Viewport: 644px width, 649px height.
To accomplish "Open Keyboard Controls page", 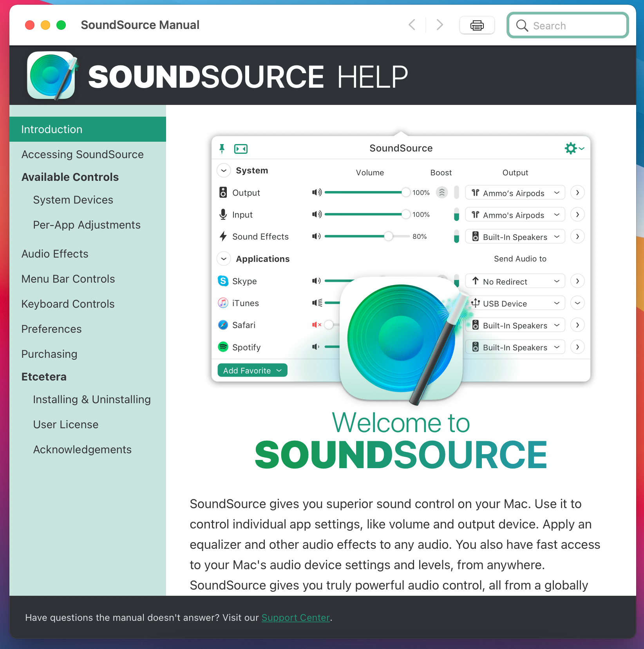I will click(68, 304).
